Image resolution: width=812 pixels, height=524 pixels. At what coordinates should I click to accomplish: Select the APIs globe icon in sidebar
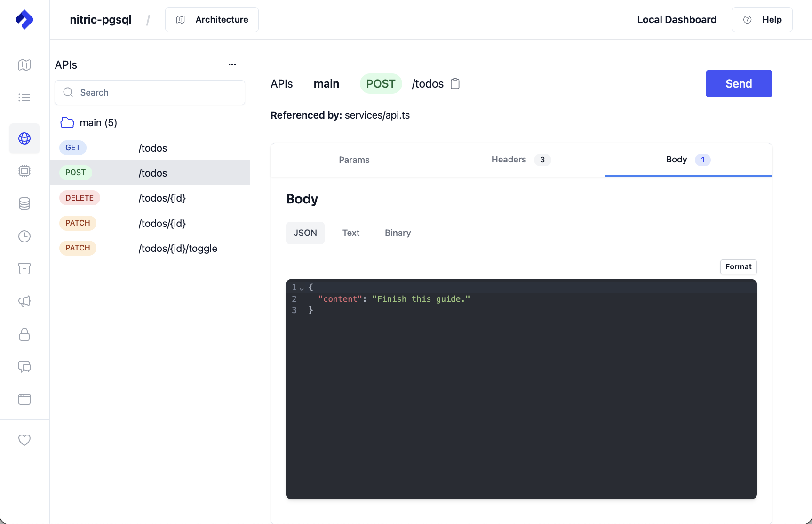coord(24,138)
